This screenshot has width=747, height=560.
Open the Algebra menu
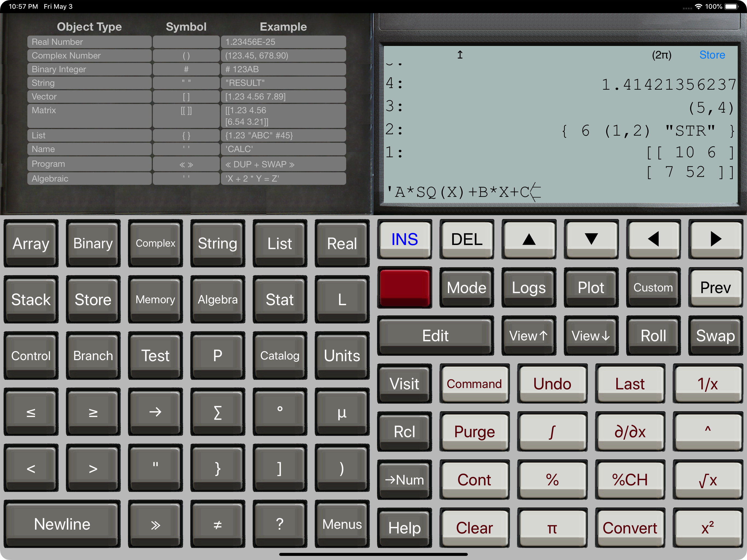(x=217, y=300)
